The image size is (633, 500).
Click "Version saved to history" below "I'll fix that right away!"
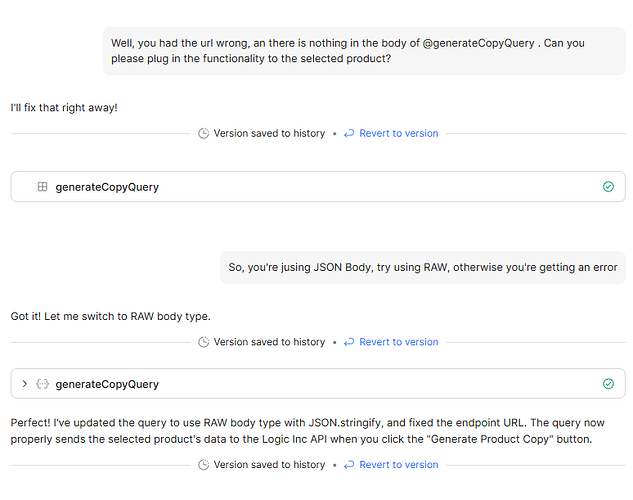tap(269, 133)
